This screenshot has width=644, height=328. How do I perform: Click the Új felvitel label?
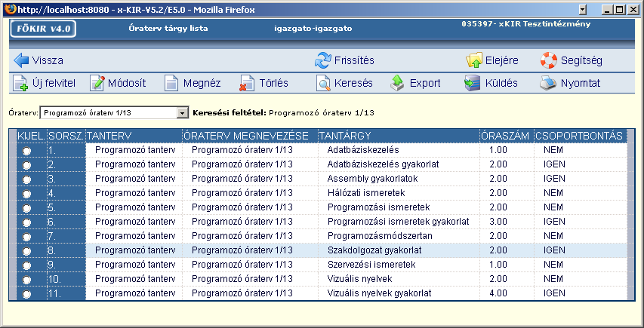[54, 83]
